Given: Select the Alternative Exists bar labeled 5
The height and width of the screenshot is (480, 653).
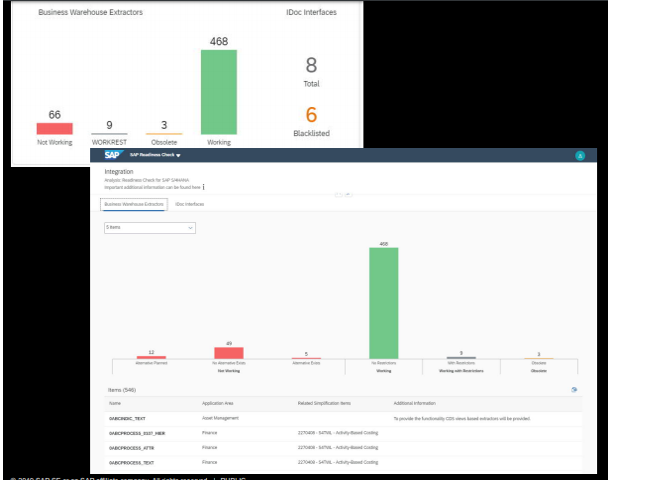Looking at the screenshot, I should (306, 358).
